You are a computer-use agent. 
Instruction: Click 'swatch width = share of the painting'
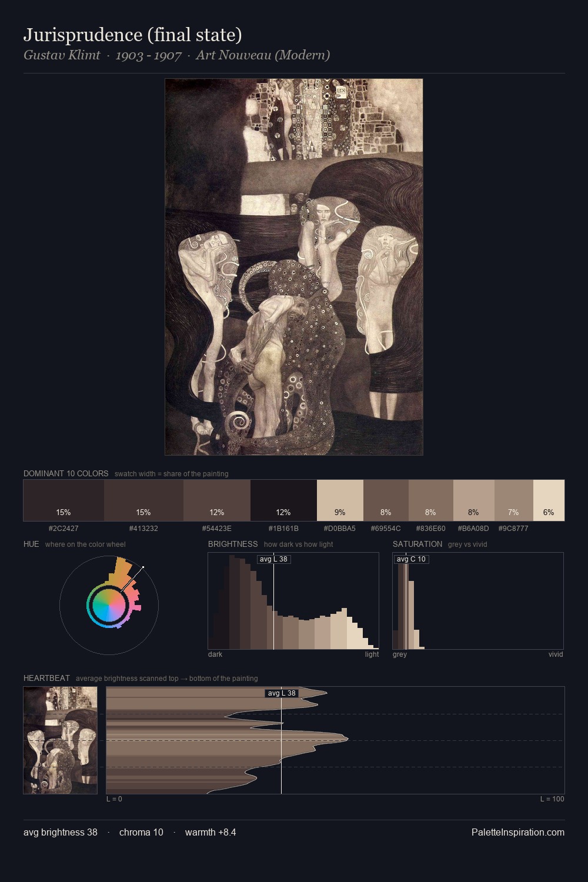point(172,474)
